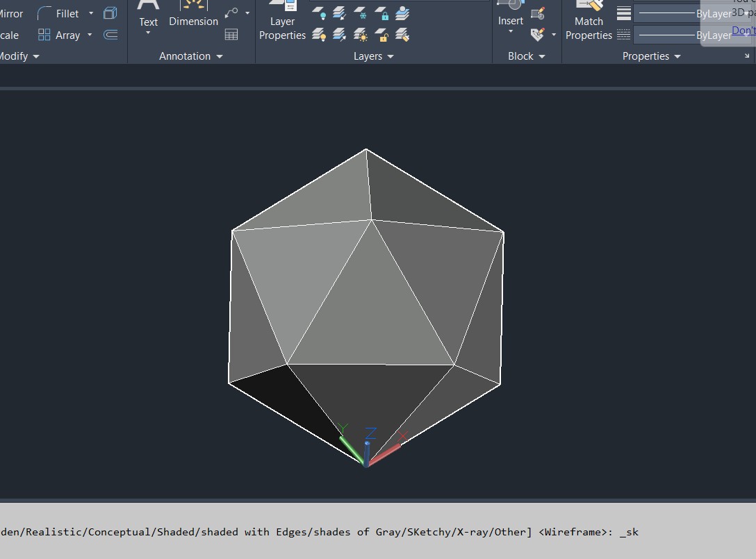The height and width of the screenshot is (559, 756).
Task: Open the Layer Properties manager
Action: click(282, 22)
